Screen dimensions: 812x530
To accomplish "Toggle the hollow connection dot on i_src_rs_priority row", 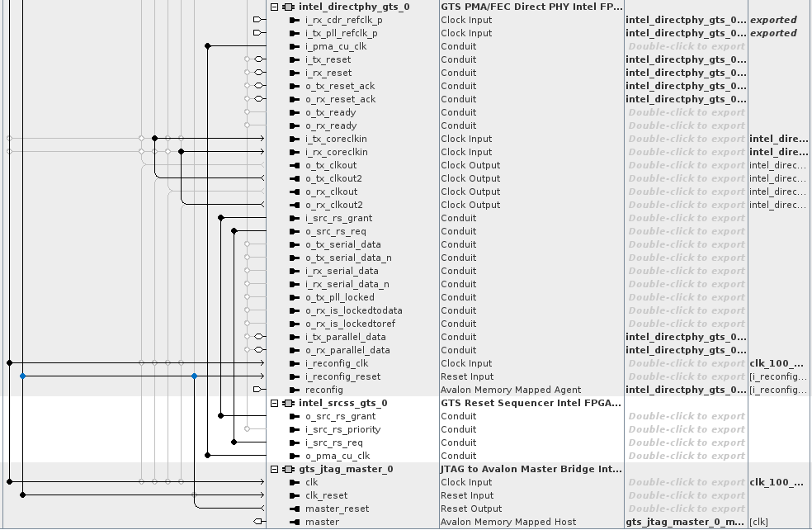I will point(247,429).
